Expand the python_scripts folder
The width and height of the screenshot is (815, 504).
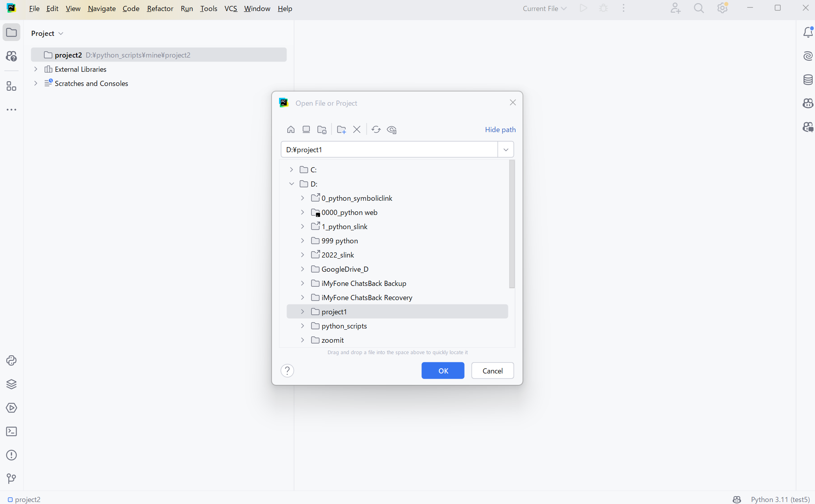(x=303, y=326)
